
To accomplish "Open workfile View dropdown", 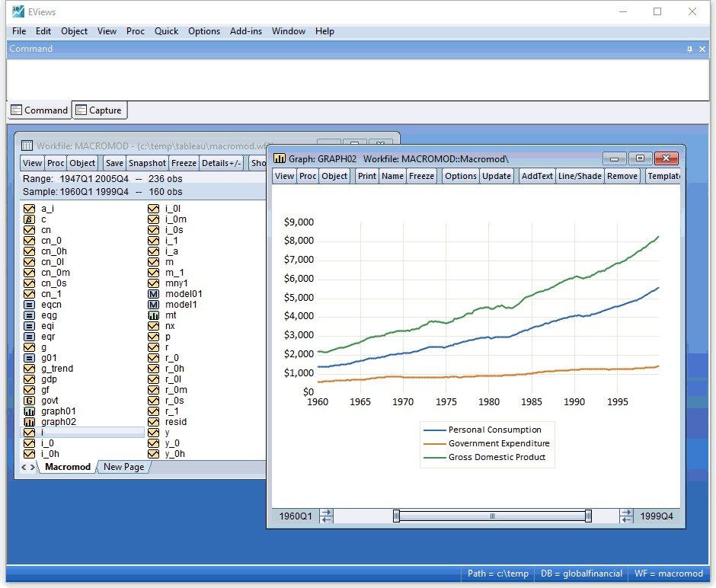I will [32, 163].
